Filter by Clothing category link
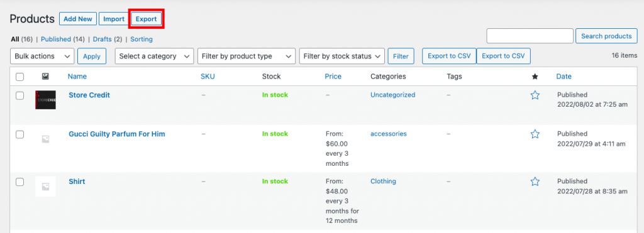Screen dimensions: 644x233 383,182
